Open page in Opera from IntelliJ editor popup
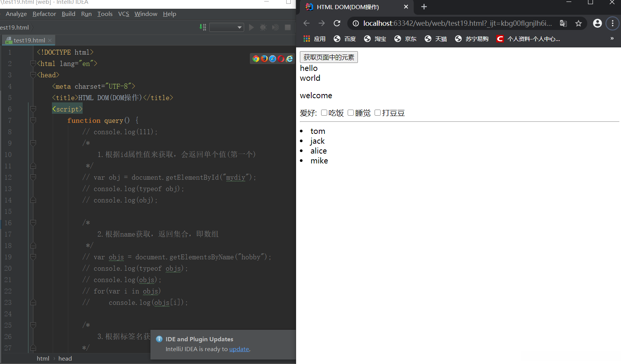The image size is (621, 364). 281,58
